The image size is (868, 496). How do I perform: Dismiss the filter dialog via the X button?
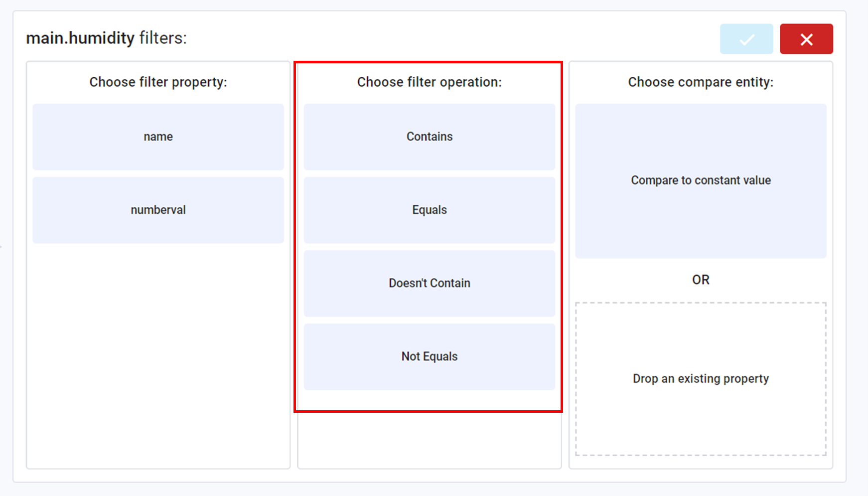pos(806,38)
